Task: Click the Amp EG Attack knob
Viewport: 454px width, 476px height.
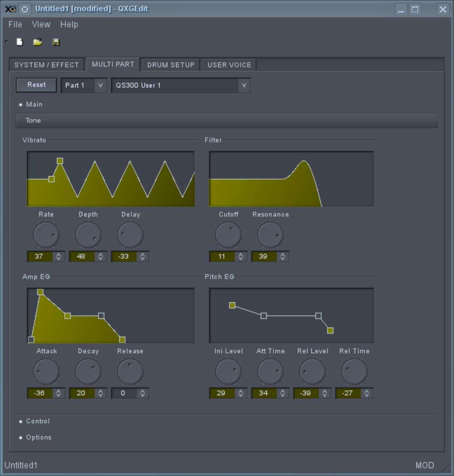Action: coord(46,371)
